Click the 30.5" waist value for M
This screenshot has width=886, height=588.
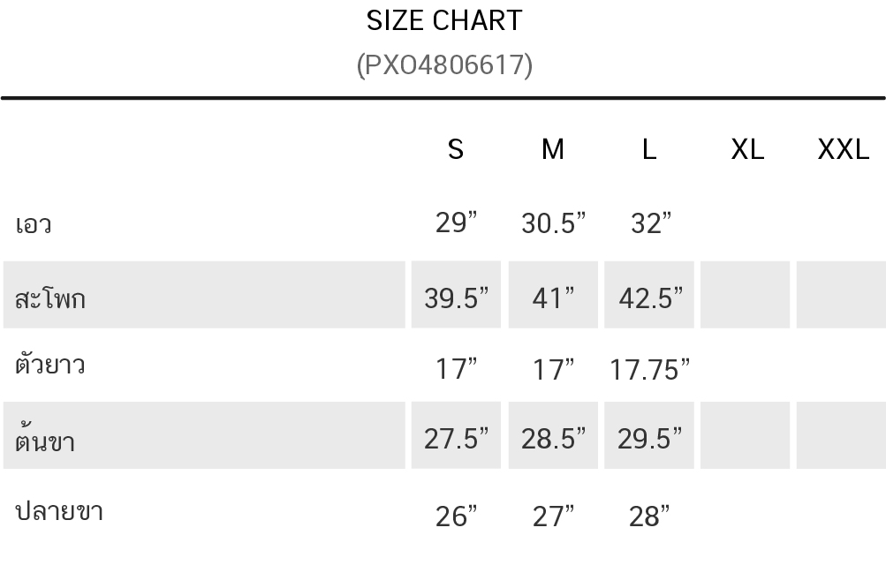tap(554, 223)
